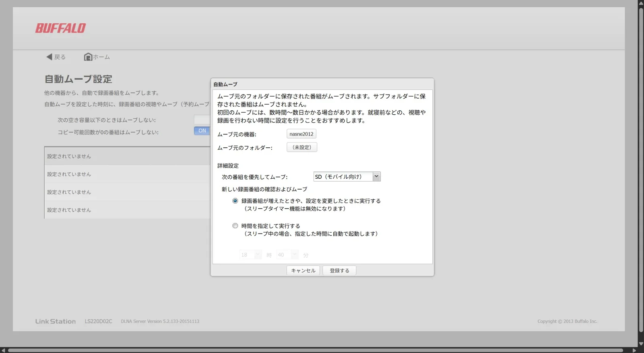Viewport: 644px width, 353px height.
Task: Select radio for run when recordings increase
Action: 235,201
